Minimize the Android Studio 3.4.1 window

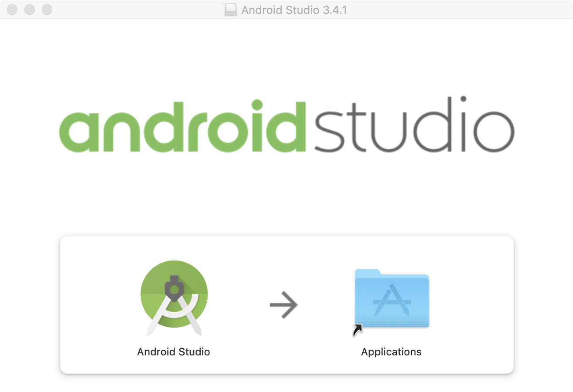30,10
